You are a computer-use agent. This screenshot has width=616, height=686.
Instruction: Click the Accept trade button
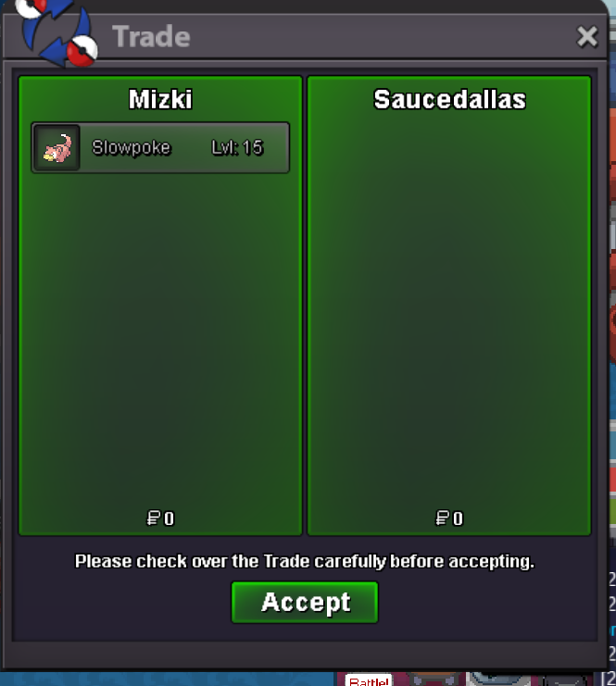click(x=305, y=602)
